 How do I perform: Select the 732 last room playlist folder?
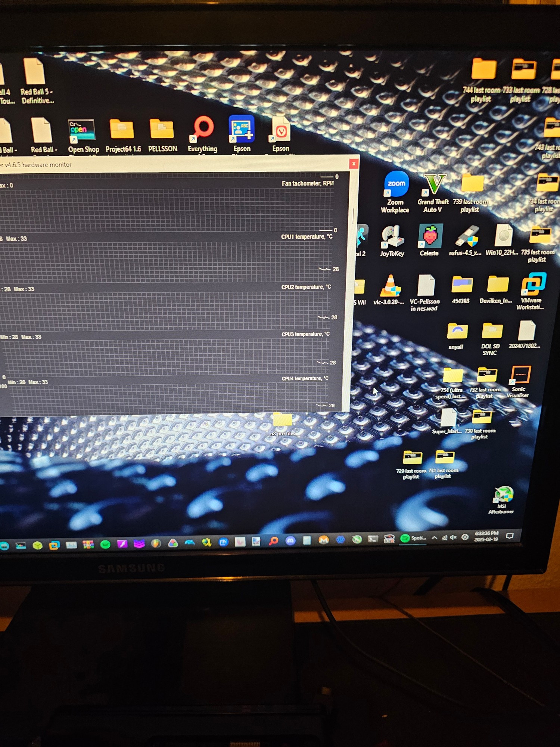point(485,383)
